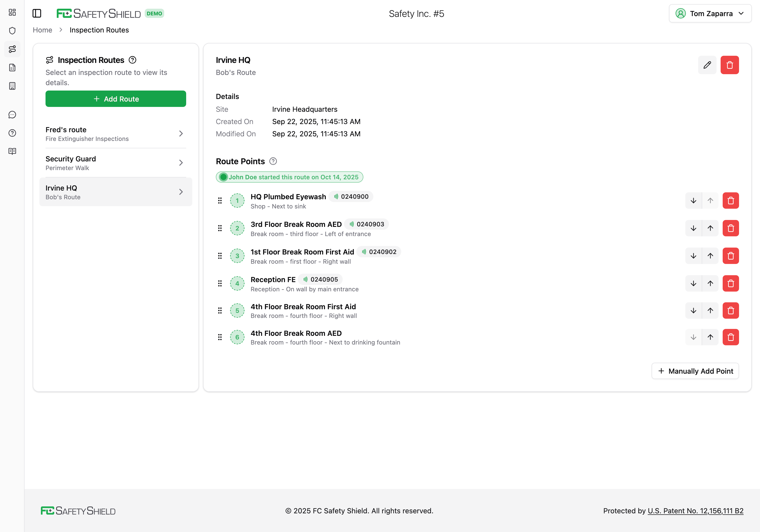The width and height of the screenshot is (760, 532).
Task: Click drag handle of 1st Floor First Aid
Action: 220,256
